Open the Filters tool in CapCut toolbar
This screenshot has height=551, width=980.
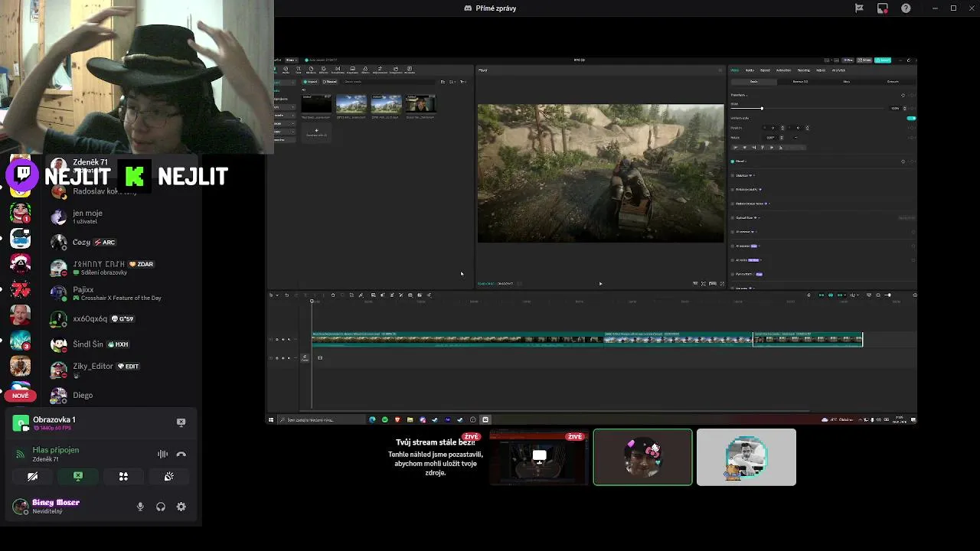(x=365, y=70)
